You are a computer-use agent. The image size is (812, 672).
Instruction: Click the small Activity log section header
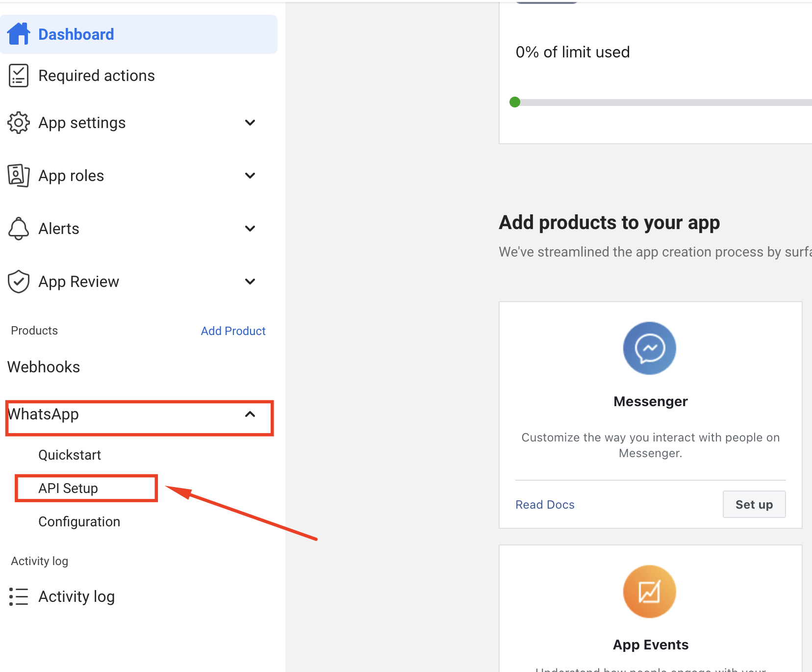(40, 561)
